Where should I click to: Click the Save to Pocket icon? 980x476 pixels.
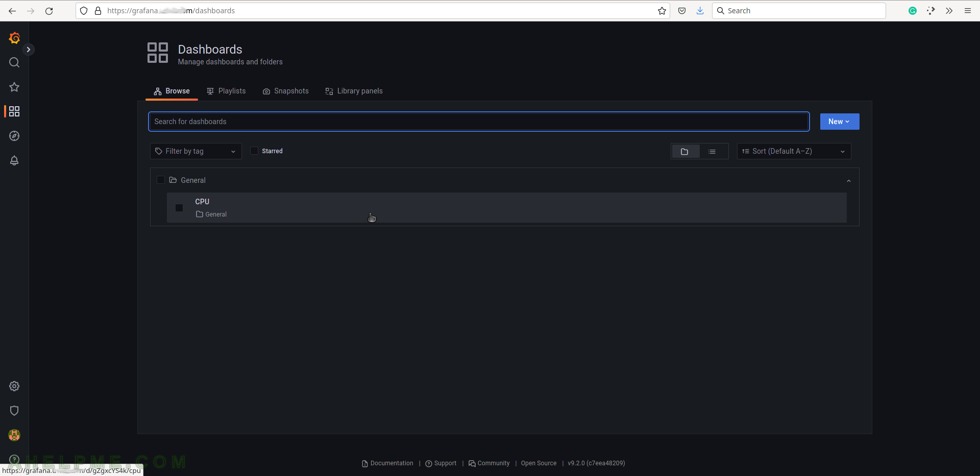(x=682, y=11)
